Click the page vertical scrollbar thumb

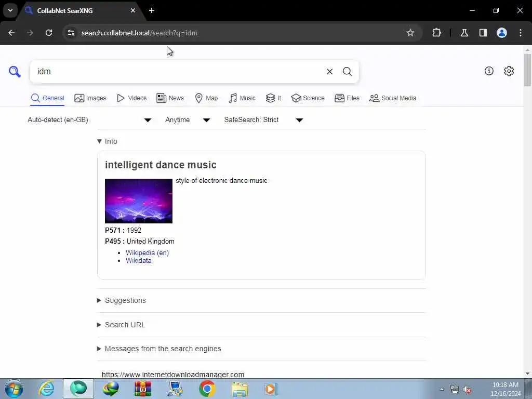click(528, 70)
